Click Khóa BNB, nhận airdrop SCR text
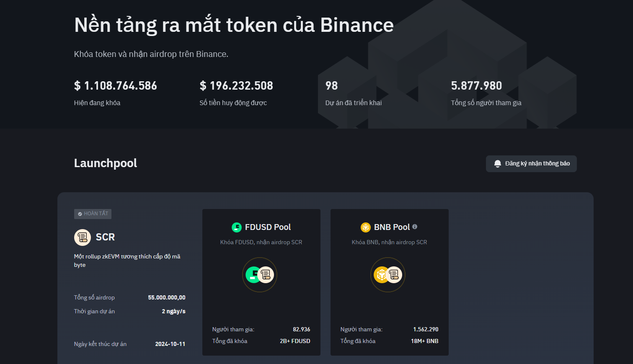 click(389, 242)
